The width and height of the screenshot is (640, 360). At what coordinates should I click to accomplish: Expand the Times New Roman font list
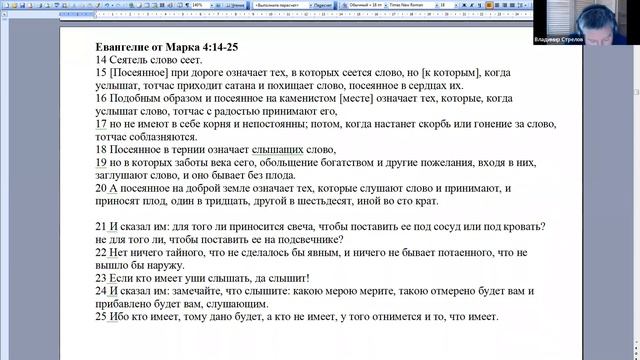(x=437, y=5)
